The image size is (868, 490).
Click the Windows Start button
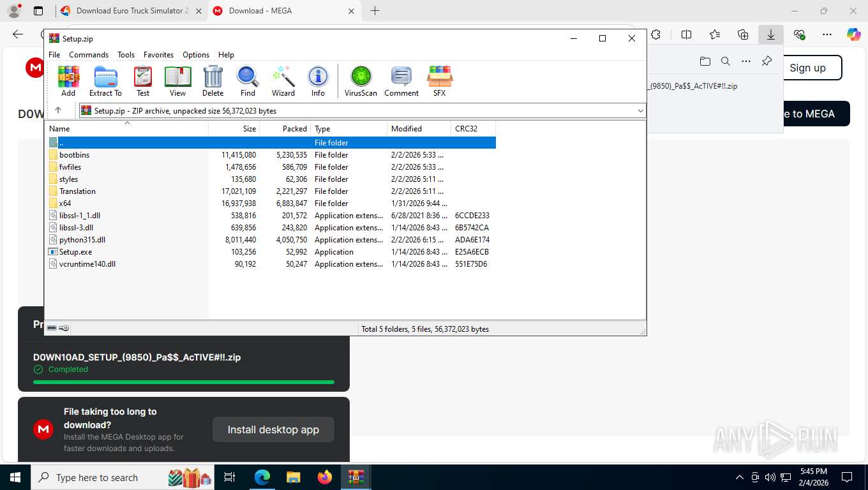tap(15, 477)
